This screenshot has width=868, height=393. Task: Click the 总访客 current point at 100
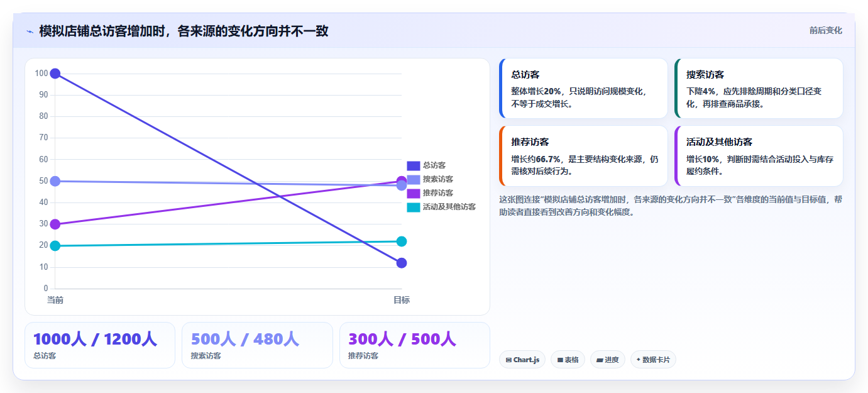tap(55, 74)
